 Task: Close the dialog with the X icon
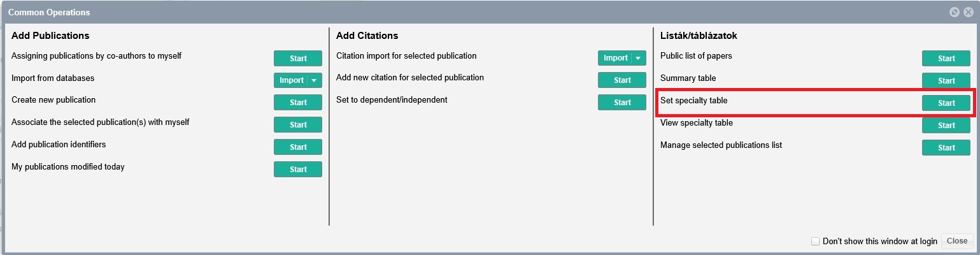[968, 12]
